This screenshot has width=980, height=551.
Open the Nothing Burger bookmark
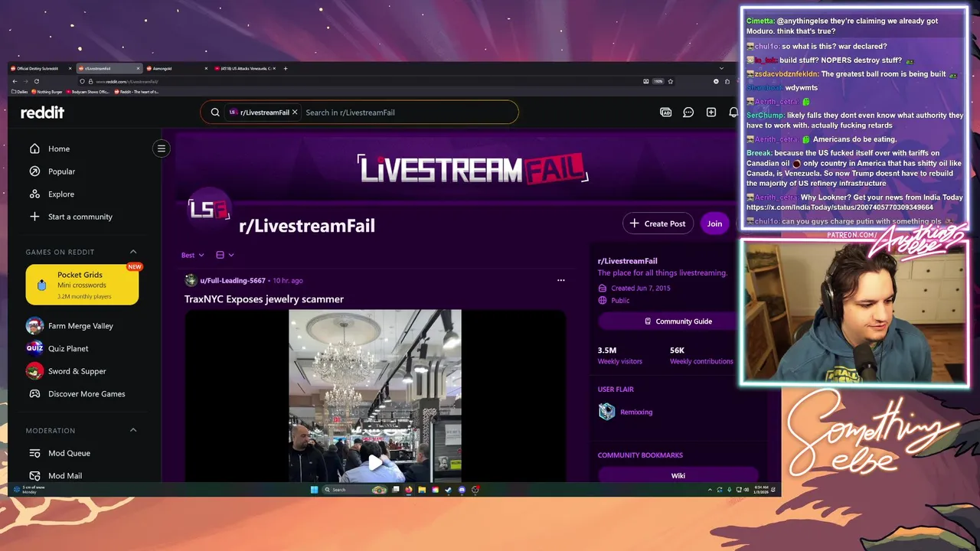pos(47,92)
